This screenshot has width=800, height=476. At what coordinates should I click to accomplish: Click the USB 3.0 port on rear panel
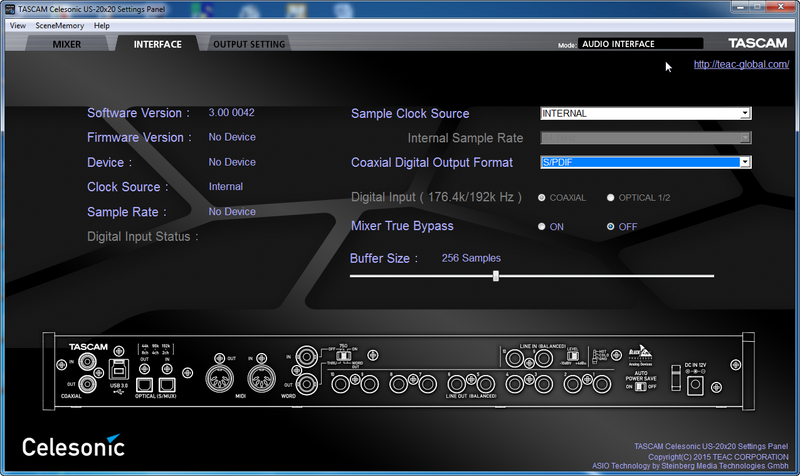(118, 369)
